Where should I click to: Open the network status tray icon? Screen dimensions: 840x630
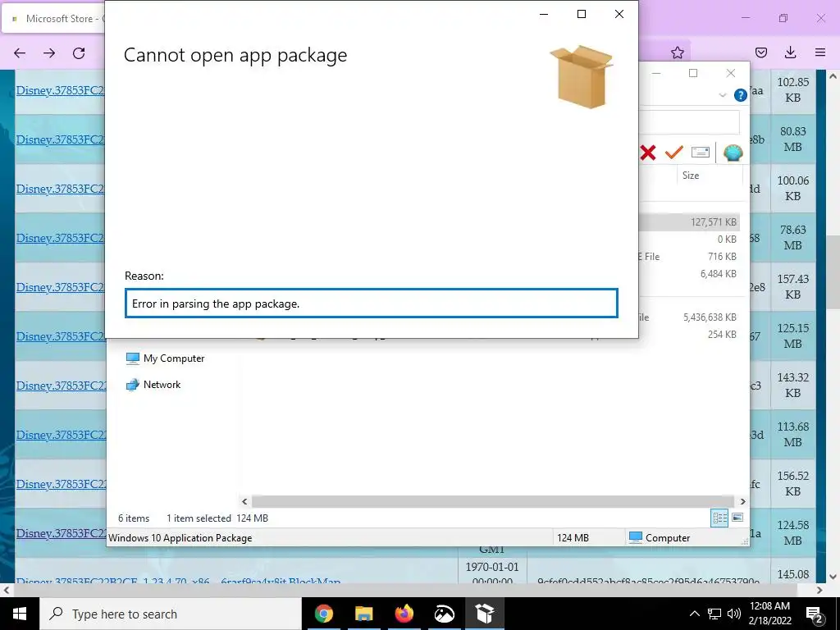(x=714, y=614)
